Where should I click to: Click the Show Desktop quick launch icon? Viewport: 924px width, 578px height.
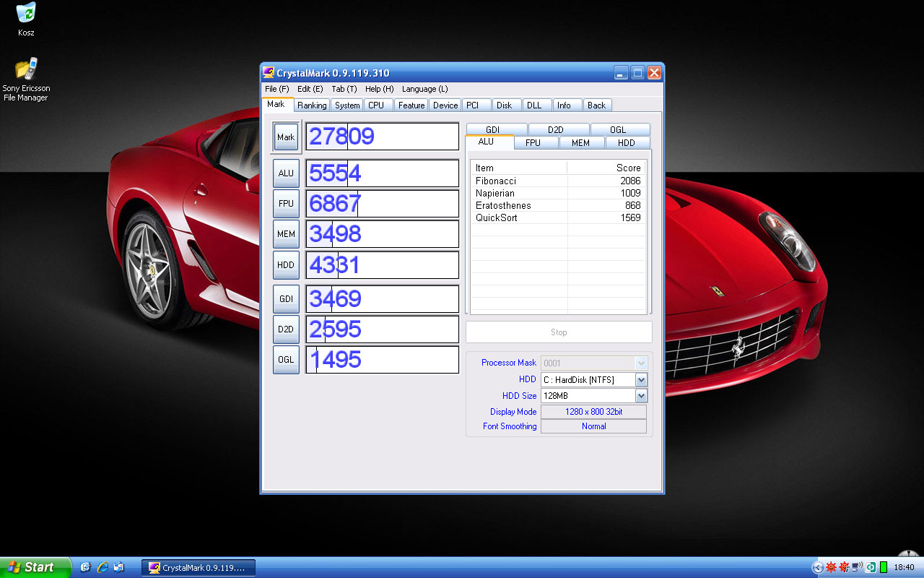(x=86, y=567)
